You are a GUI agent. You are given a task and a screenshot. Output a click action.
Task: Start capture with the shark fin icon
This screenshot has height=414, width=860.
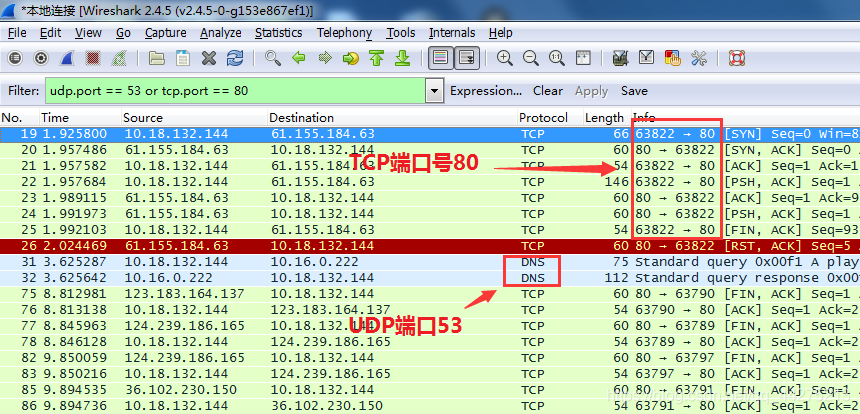(67, 58)
